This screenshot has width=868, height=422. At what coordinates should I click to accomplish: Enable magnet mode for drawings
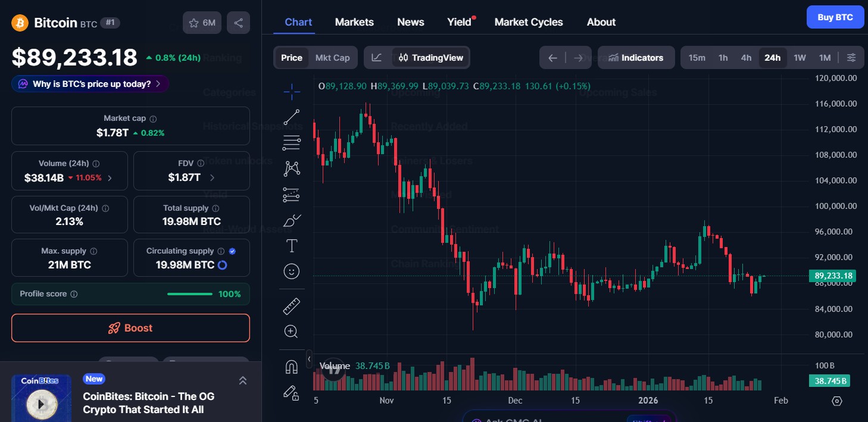click(x=291, y=367)
